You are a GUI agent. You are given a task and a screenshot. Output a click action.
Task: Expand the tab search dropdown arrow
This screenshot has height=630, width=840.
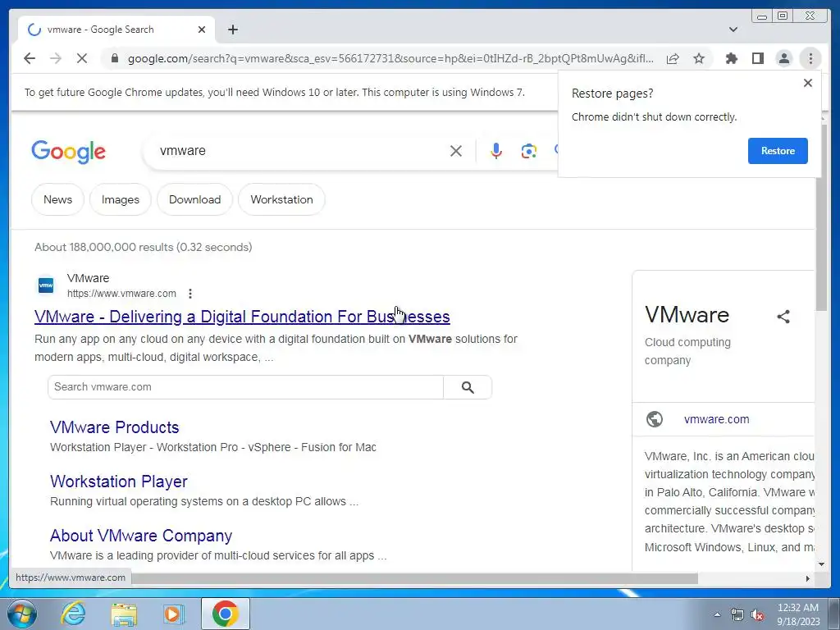733,30
